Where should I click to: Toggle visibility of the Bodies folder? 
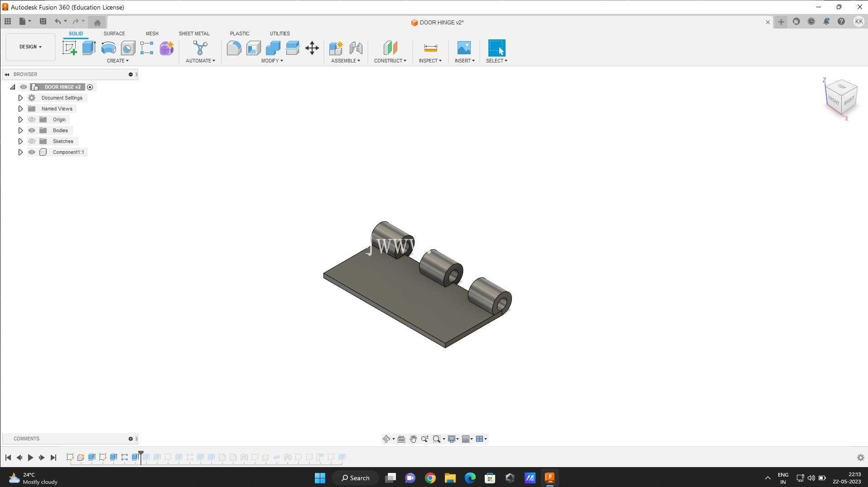click(32, 130)
